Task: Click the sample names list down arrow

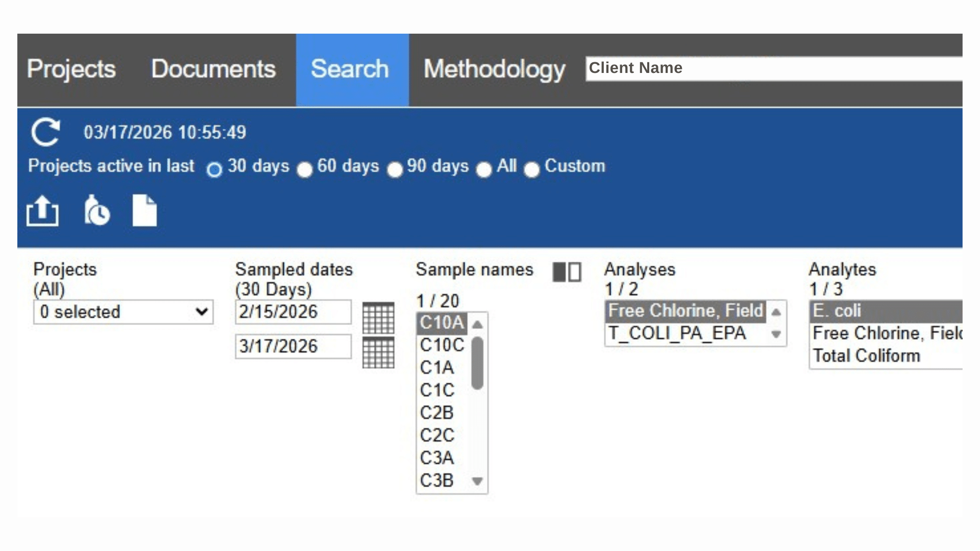Action: tap(478, 481)
